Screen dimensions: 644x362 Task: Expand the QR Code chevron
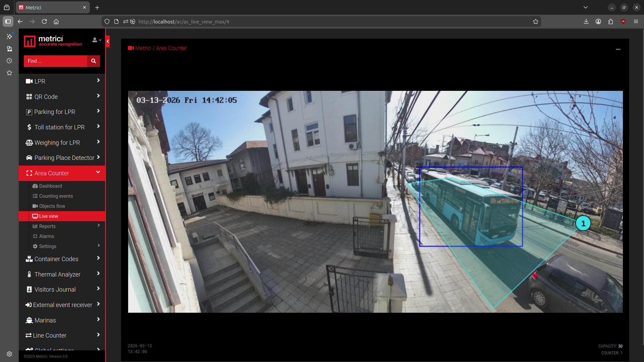pyautogui.click(x=98, y=96)
